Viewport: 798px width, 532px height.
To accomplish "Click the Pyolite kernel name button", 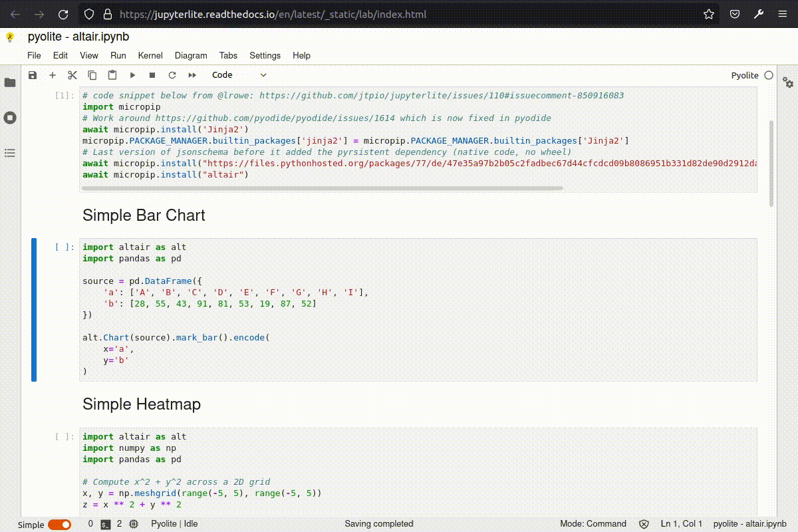I will coord(744,75).
